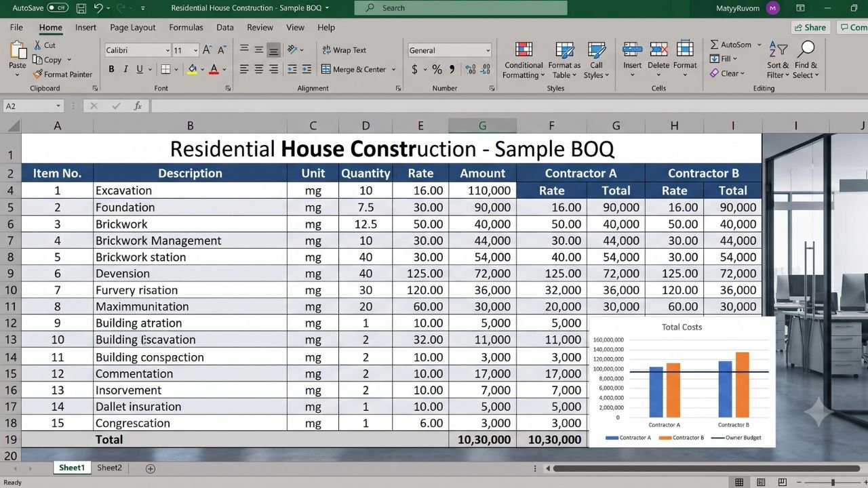Toggle Italic formatting

(x=126, y=70)
